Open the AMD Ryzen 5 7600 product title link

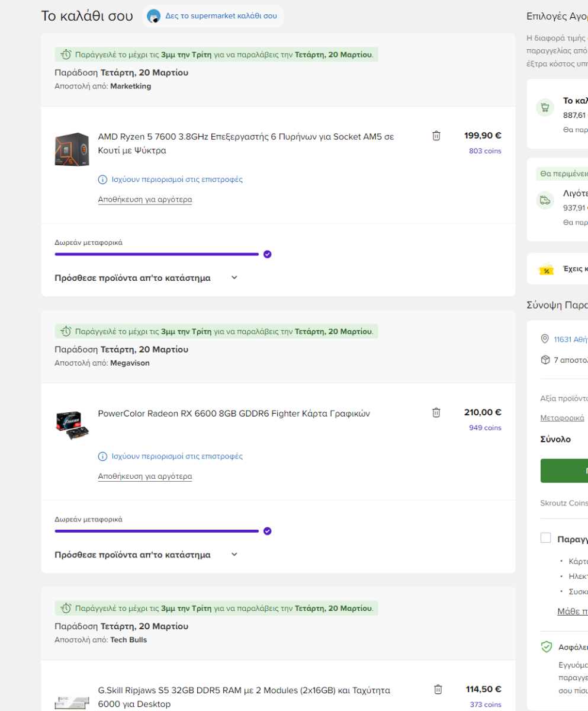246,143
